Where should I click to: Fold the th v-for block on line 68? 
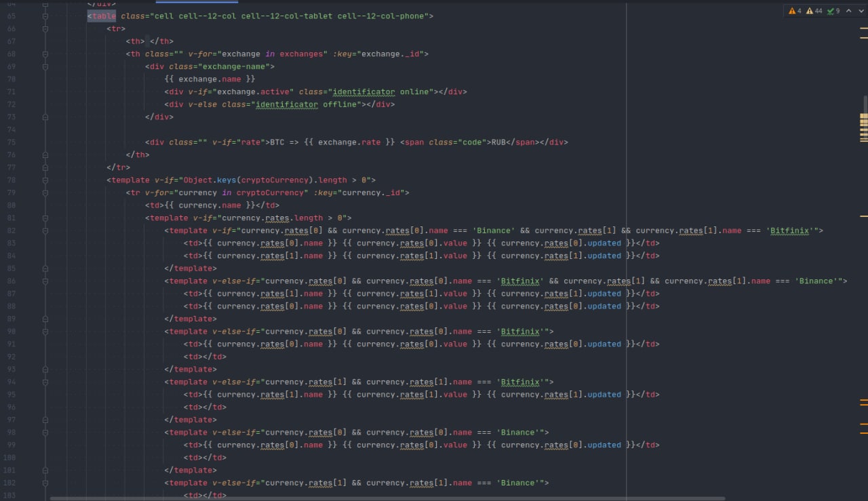click(x=45, y=54)
